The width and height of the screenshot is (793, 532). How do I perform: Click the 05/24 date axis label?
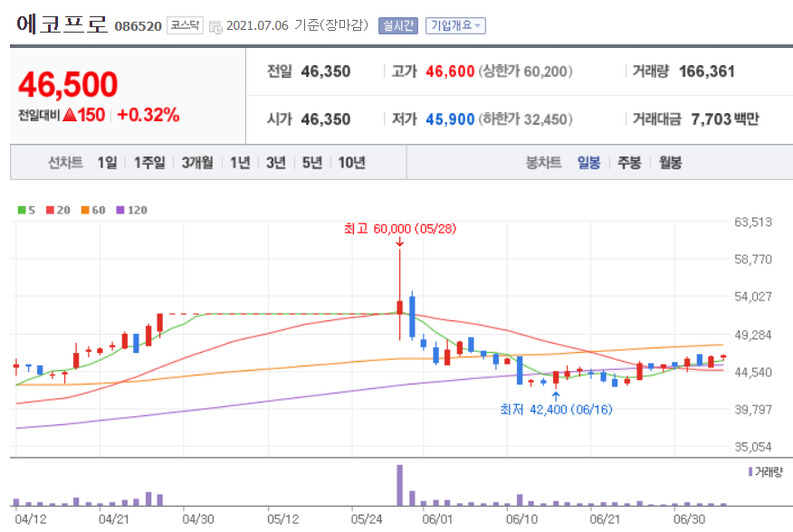click(x=367, y=519)
